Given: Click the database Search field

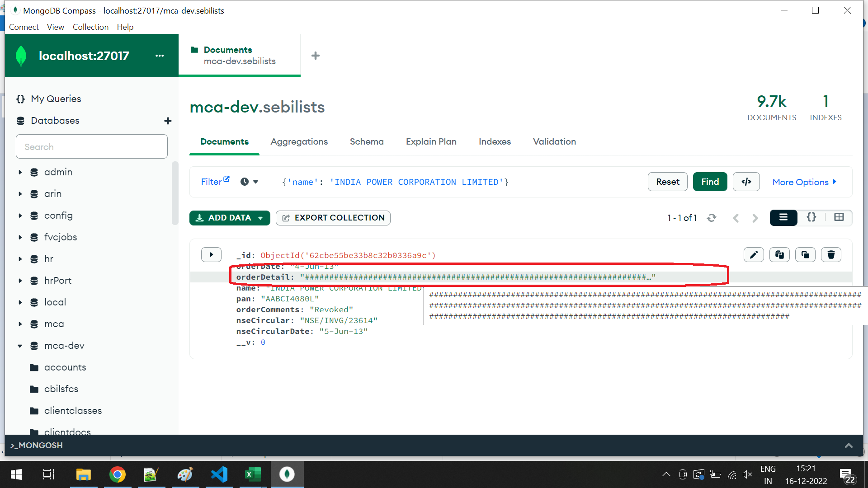Looking at the screenshot, I should click(x=92, y=146).
